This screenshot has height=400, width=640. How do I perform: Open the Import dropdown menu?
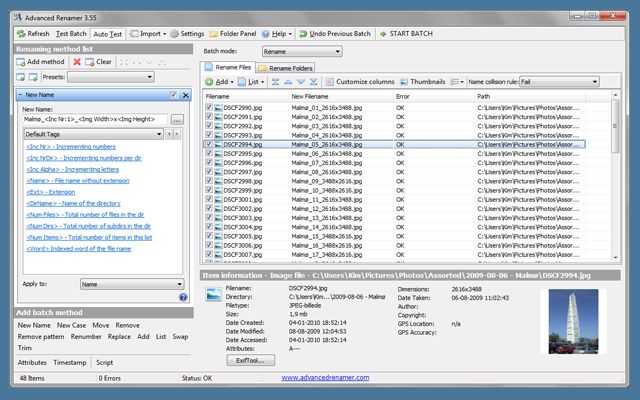[148, 34]
